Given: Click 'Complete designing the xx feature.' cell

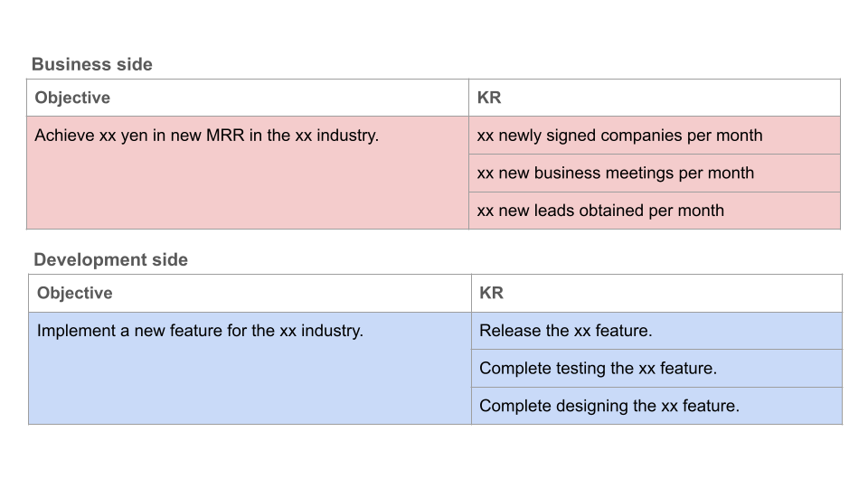Looking at the screenshot, I should point(656,406).
